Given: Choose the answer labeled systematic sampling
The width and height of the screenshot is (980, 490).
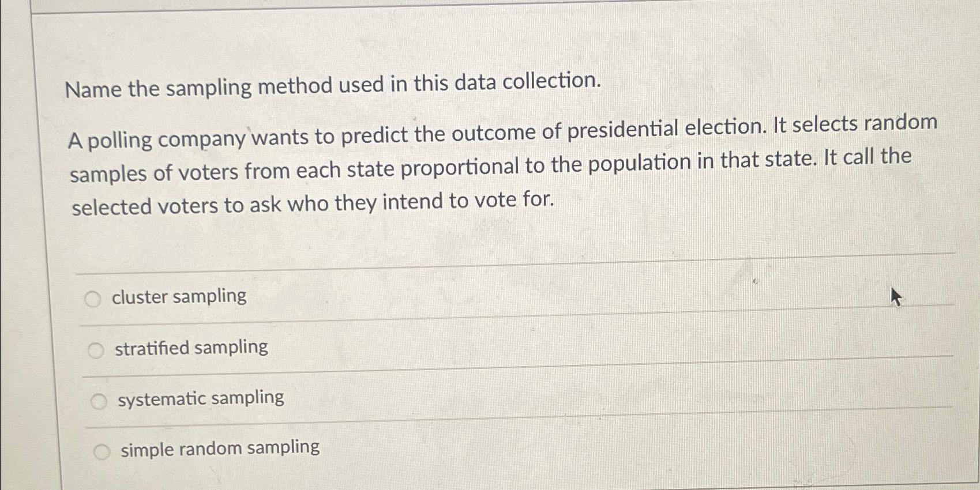Looking at the screenshot, I should 199,398.
